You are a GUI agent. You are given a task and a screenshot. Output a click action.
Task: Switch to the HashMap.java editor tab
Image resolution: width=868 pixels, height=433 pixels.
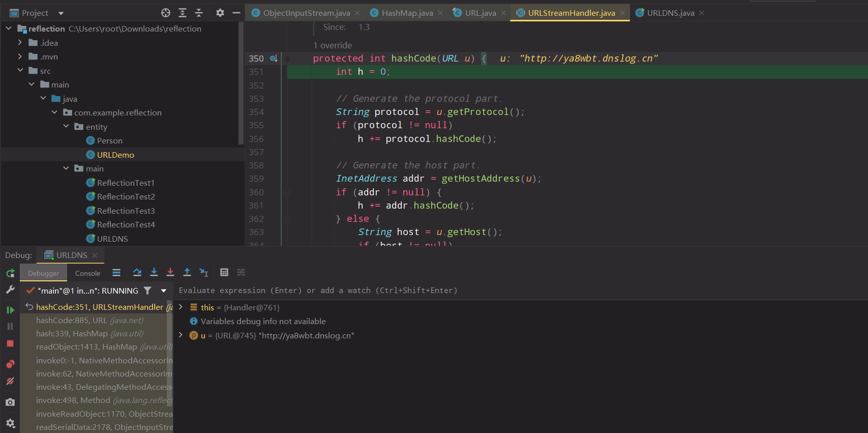point(407,13)
